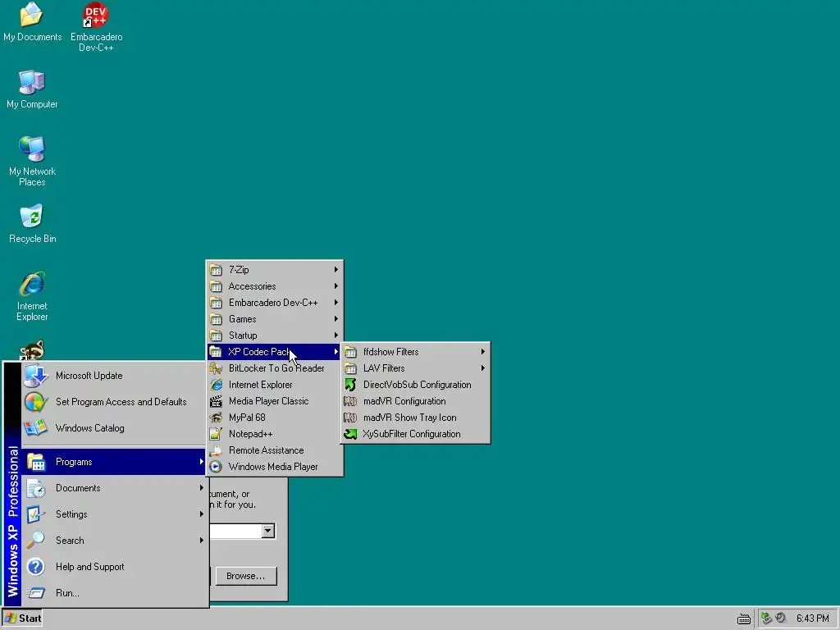
Task: Click the Windows Media Player icon
Action: 216,467
